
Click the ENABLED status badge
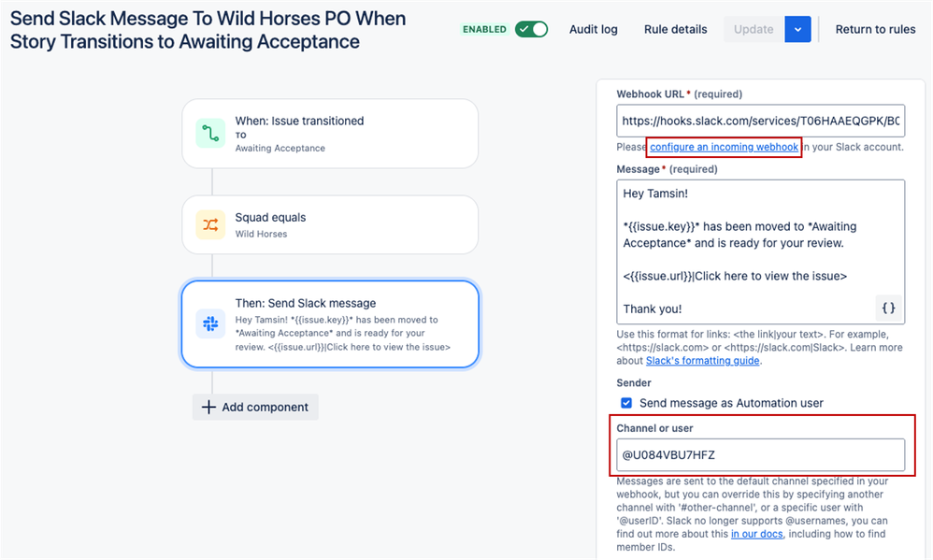pos(484,29)
